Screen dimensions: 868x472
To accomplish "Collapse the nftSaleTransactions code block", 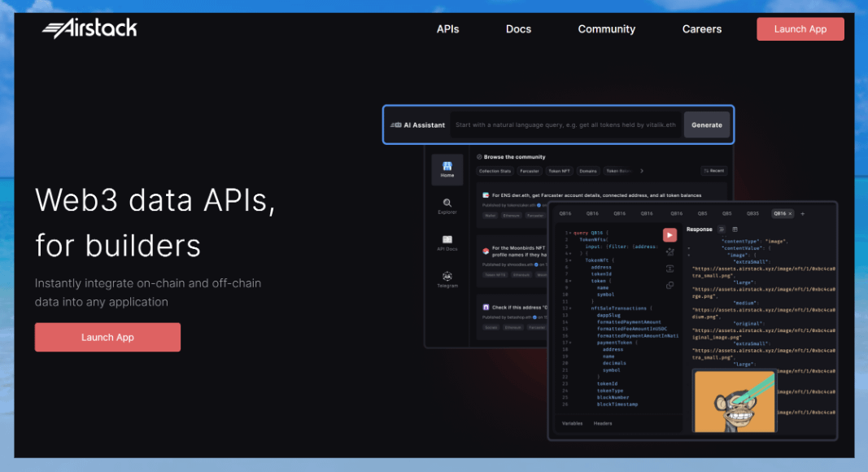I will point(570,308).
